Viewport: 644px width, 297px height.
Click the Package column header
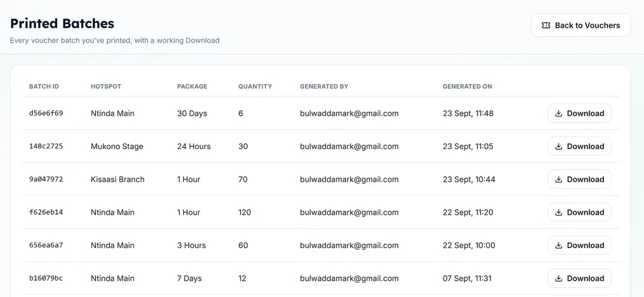click(192, 87)
